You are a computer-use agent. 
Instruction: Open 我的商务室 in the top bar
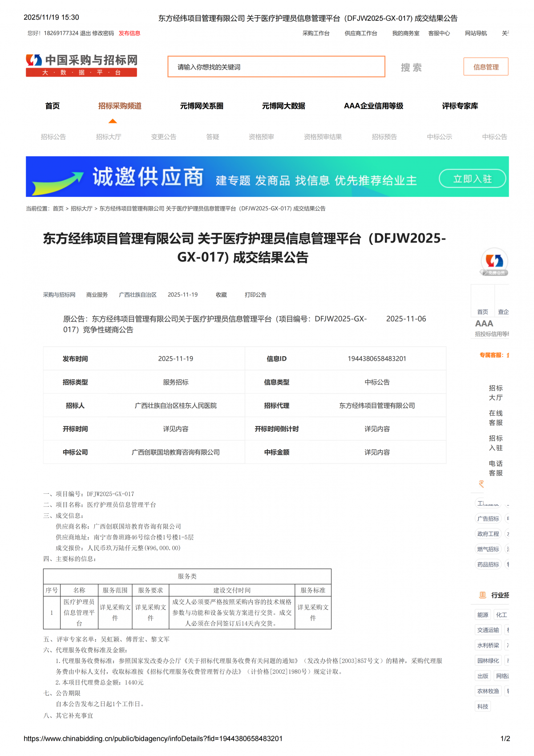(x=406, y=33)
